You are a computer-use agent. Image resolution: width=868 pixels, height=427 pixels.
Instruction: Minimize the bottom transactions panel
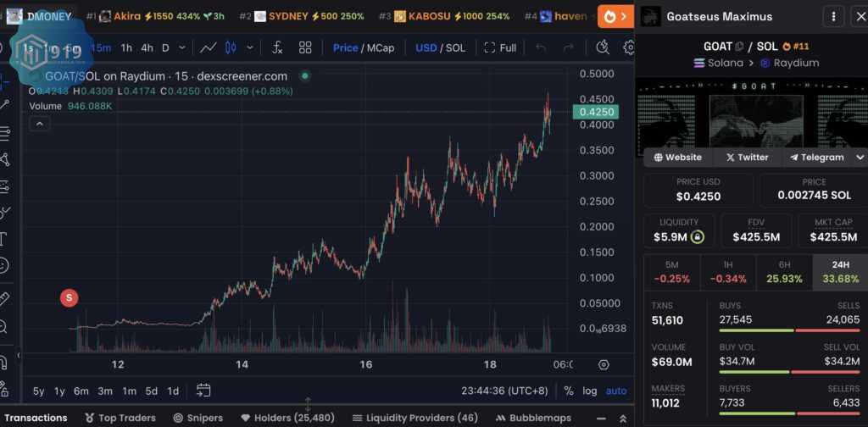pos(602,419)
